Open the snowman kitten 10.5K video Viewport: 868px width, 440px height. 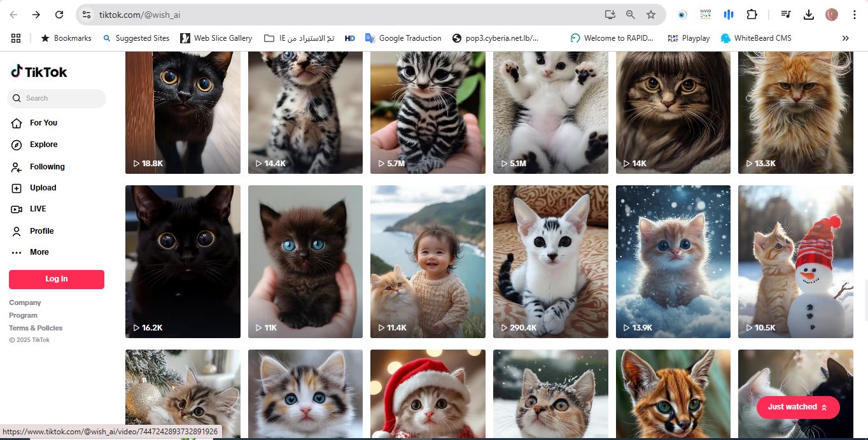[795, 261]
